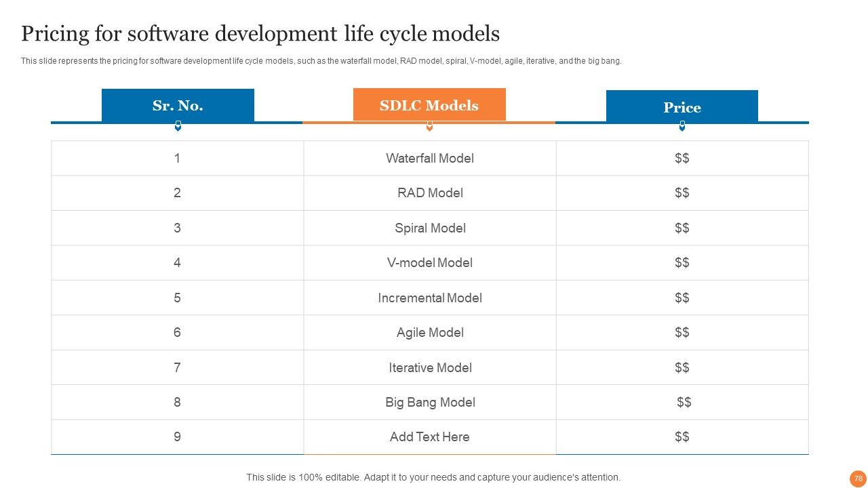Click the Waterfall Model cell
The image size is (868, 488).
(430, 158)
